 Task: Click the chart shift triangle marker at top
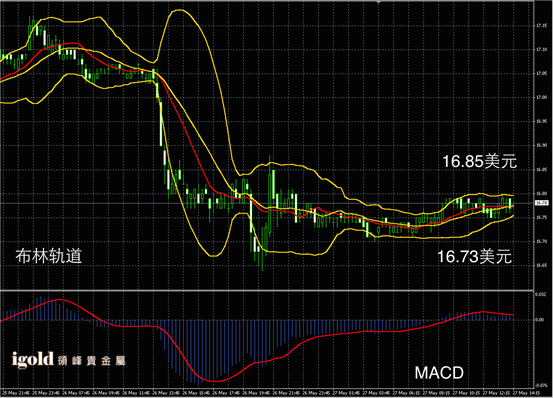coord(378,2)
